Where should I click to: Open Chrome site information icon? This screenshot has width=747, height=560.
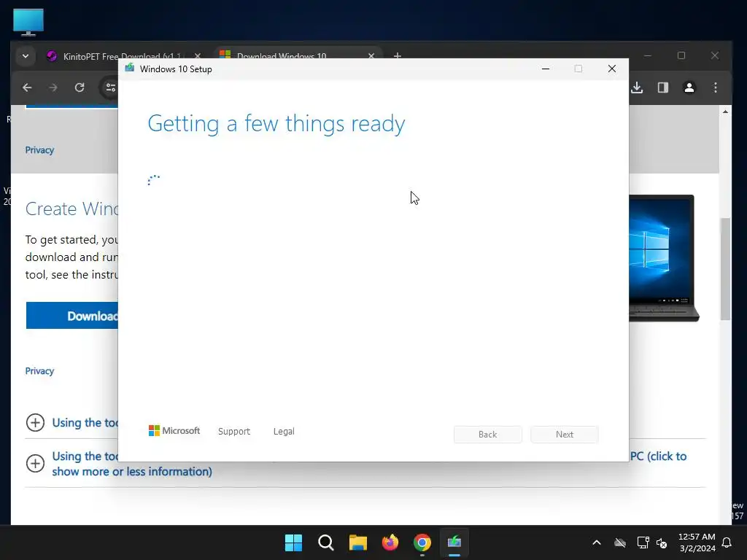111,87
